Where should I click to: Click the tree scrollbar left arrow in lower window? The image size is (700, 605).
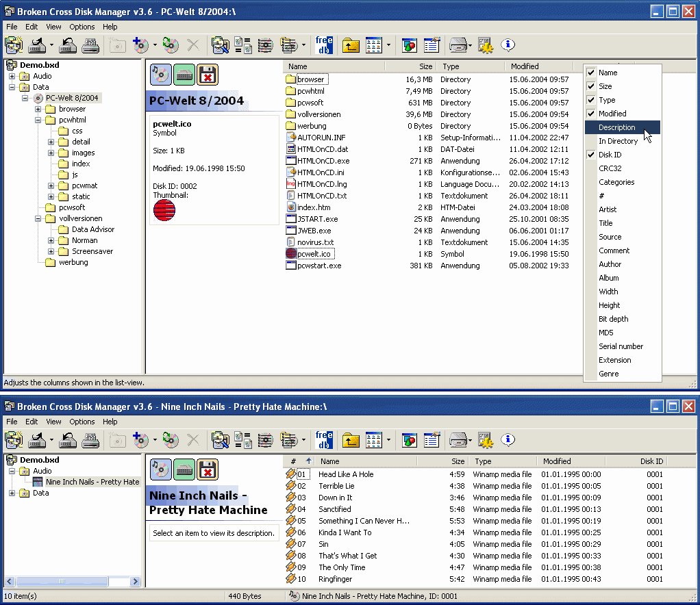click(x=10, y=581)
